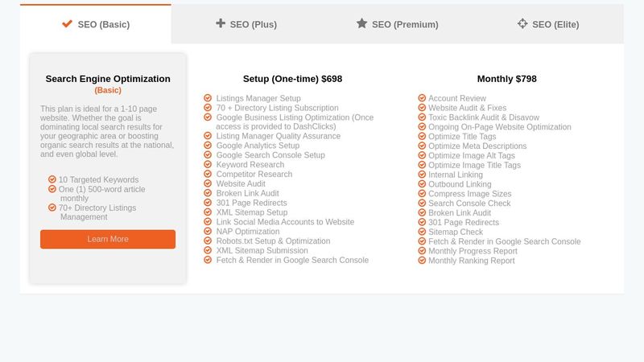644x362 pixels.
Task: Click check icon next to Account Review
Action: point(422,98)
